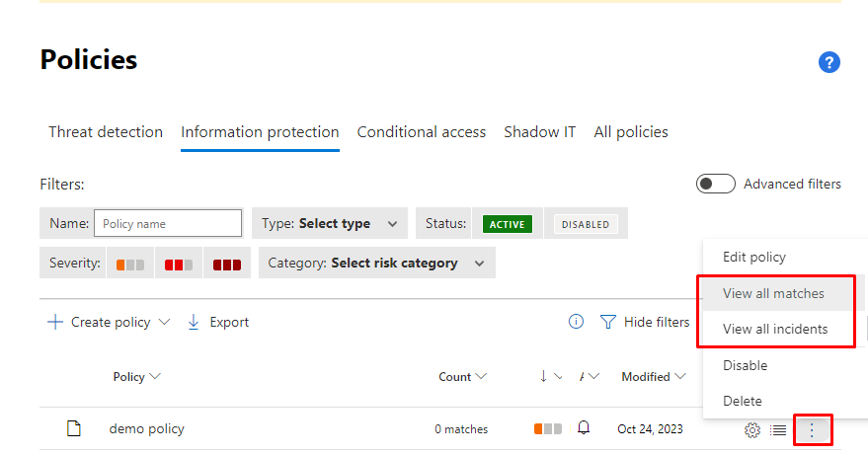Open the three-dot menu for demo policy
The image size is (868, 455).
pyautogui.click(x=812, y=429)
